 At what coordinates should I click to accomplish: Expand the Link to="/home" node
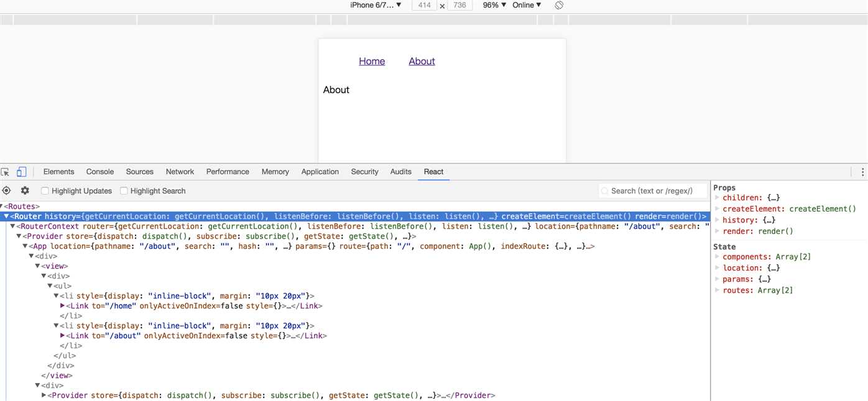click(x=62, y=306)
